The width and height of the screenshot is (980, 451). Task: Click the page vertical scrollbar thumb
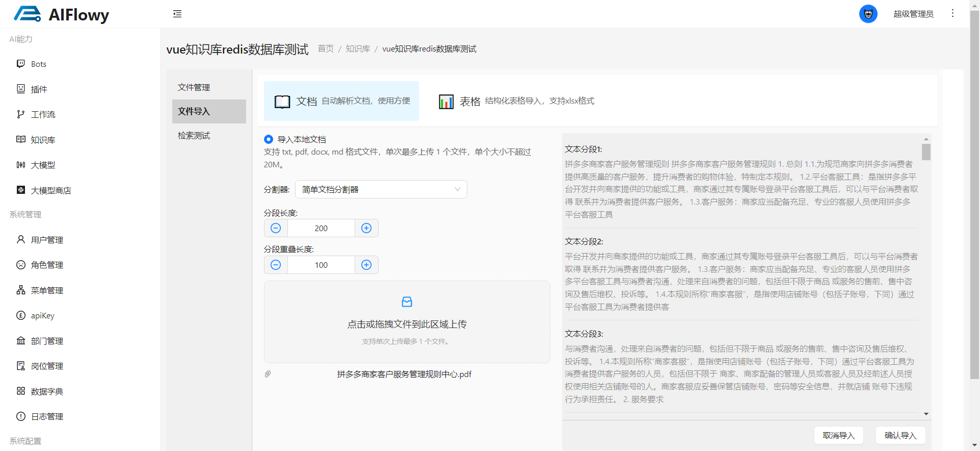coord(974,195)
